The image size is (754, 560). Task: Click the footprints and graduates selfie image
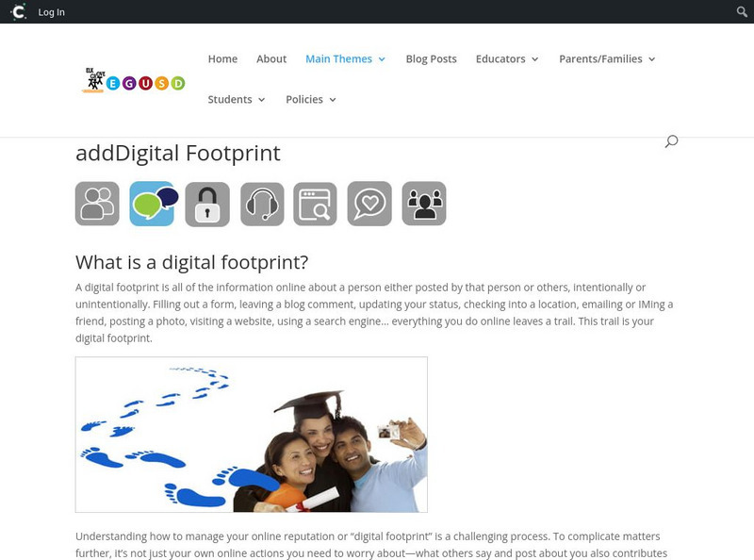click(251, 435)
